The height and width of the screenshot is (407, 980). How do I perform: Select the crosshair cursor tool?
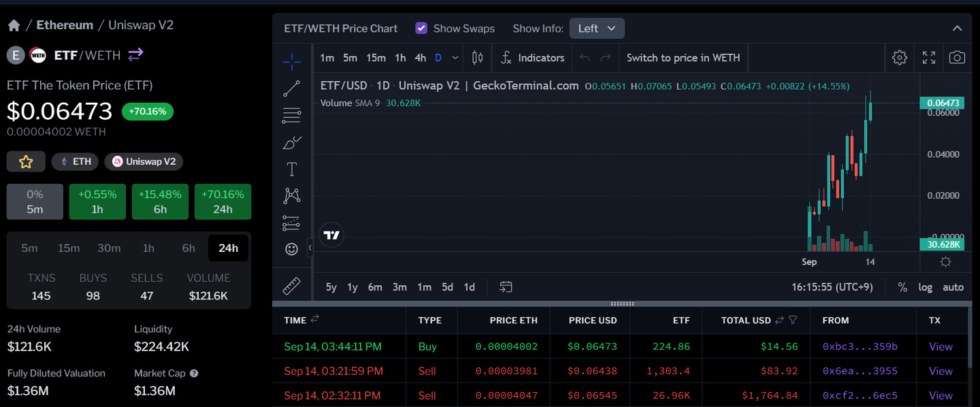tap(291, 62)
